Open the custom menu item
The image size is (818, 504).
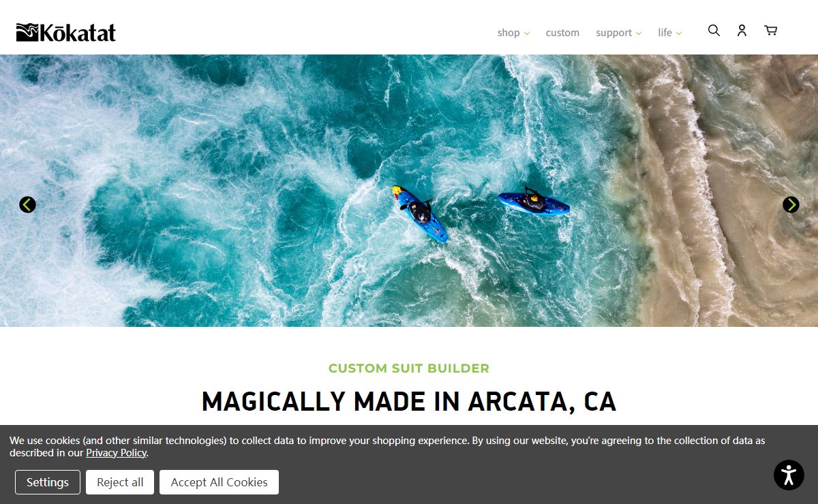pyautogui.click(x=562, y=33)
